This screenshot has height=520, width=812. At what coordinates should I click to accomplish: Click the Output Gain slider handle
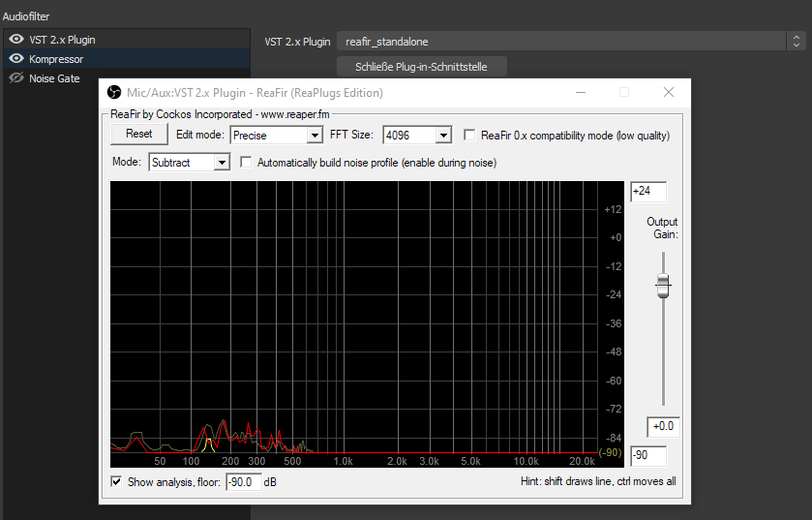coord(663,285)
